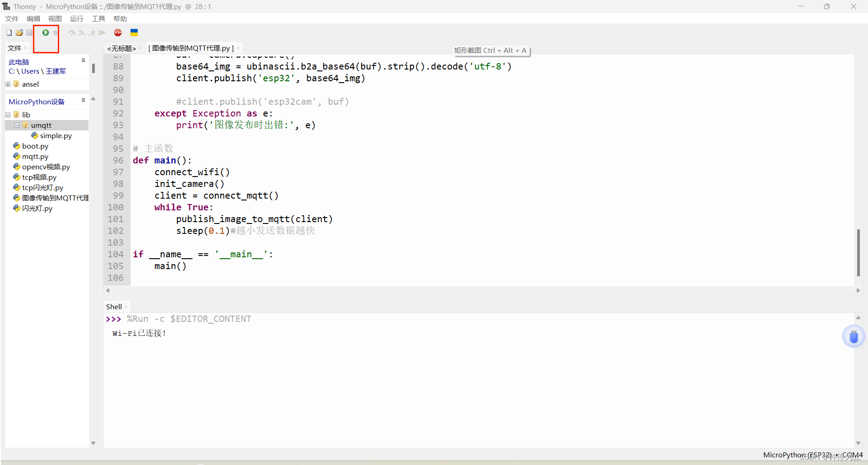Click the Users path segment

tap(30, 71)
